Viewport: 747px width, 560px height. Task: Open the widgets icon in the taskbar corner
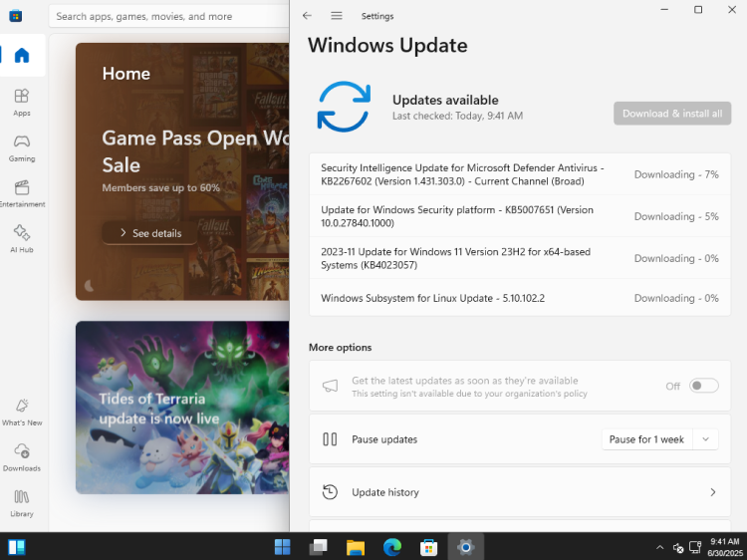[x=17, y=547]
